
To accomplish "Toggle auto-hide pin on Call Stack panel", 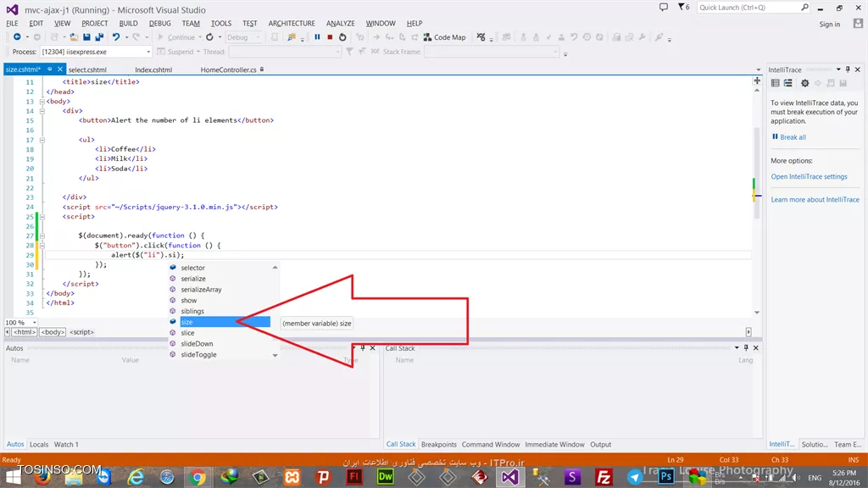I will [746, 348].
